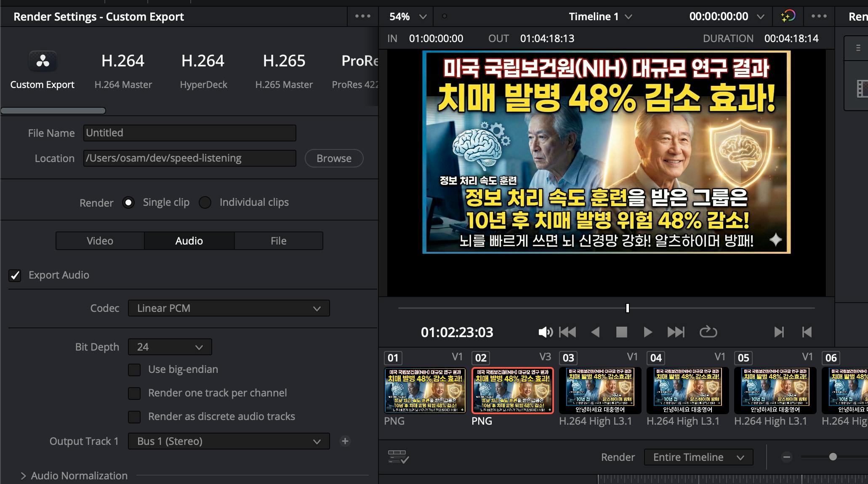The height and width of the screenshot is (484, 868).
Task: Switch to the File tab
Action: 278,241
